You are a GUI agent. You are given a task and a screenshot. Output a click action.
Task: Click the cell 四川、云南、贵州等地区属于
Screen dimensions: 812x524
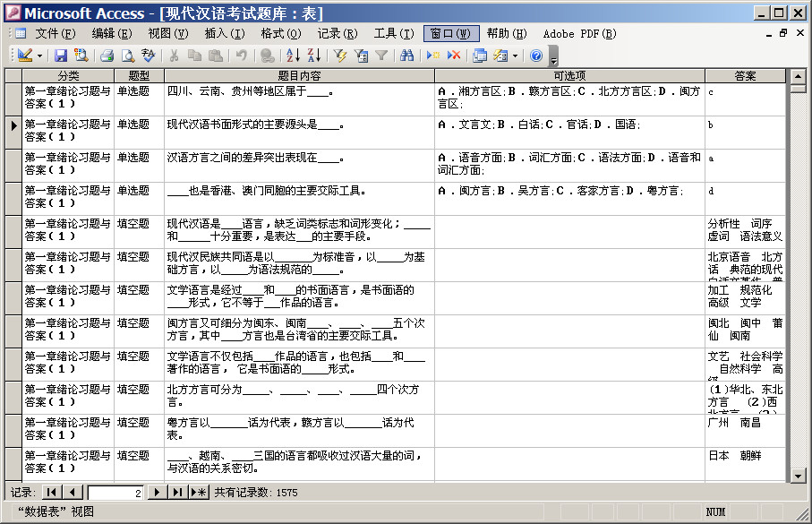(x=299, y=99)
